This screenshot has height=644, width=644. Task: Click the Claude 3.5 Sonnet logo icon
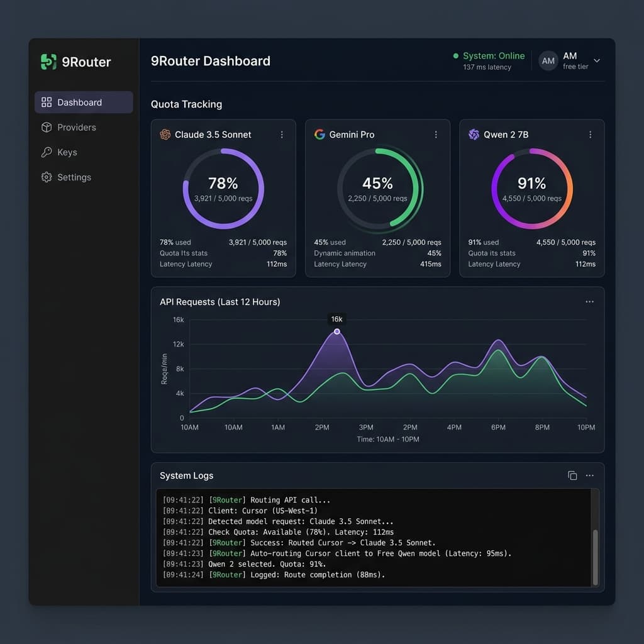tap(165, 135)
